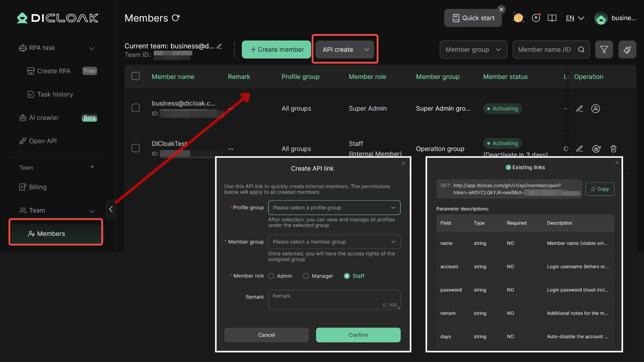Go to Members in sidebar
Viewport: 644px width, 362px height.
point(56,234)
